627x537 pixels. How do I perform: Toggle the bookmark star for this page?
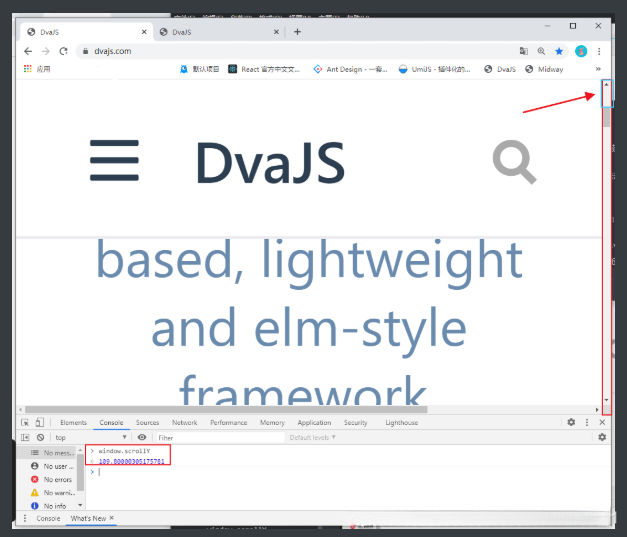click(x=559, y=51)
